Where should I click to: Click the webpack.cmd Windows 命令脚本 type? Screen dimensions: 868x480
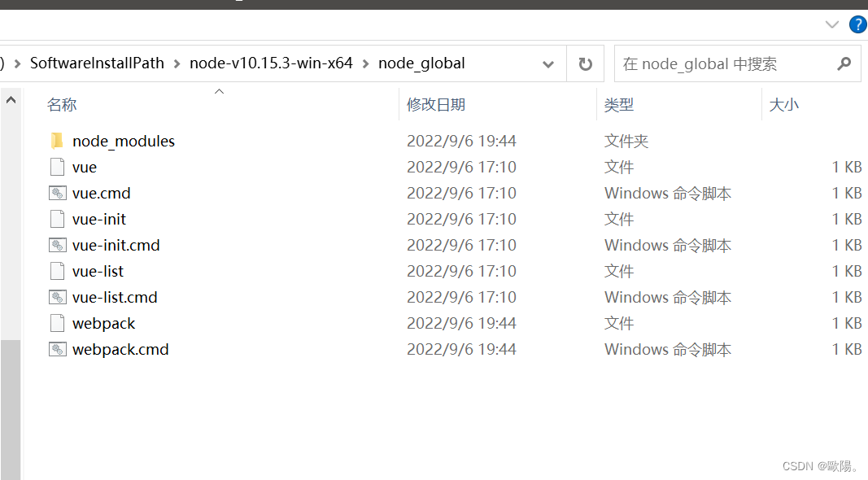[668, 349]
